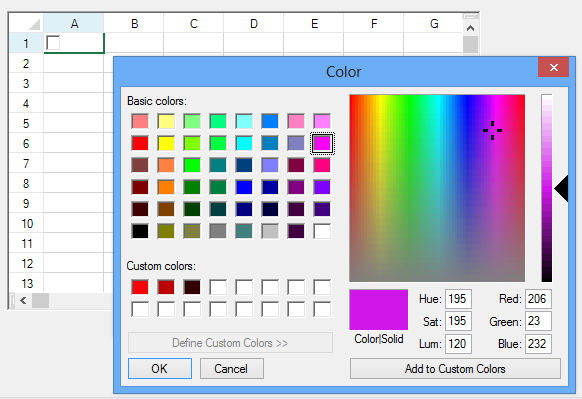This screenshot has height=399, width=582.
Task: Click the Hue value field
Action: (458, 299)
